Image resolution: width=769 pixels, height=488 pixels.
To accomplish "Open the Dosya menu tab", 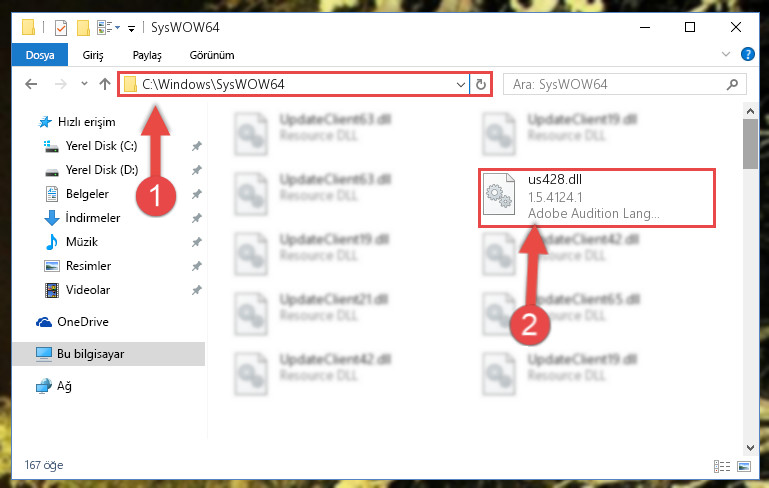I will (40, 55).
